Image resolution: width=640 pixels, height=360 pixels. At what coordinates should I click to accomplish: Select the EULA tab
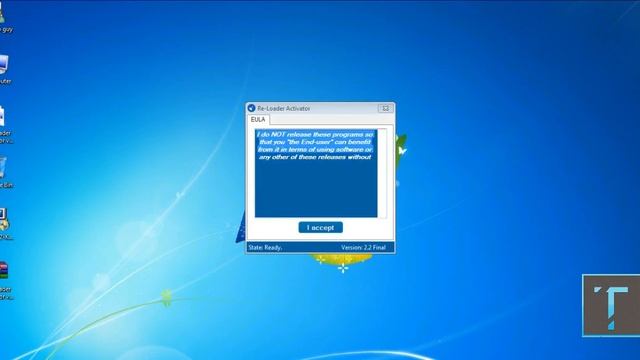[x=258, y=120]
